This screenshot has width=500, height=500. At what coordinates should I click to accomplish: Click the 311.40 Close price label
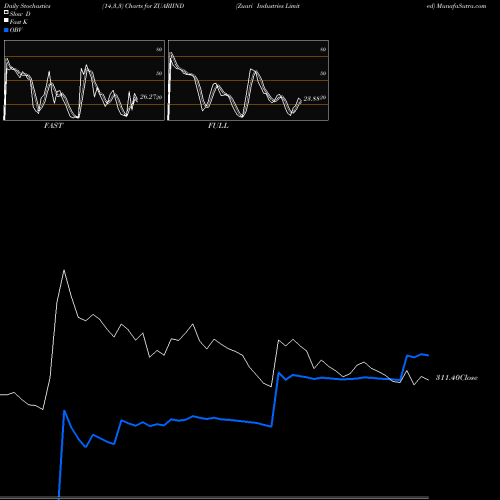click(457, 378)
